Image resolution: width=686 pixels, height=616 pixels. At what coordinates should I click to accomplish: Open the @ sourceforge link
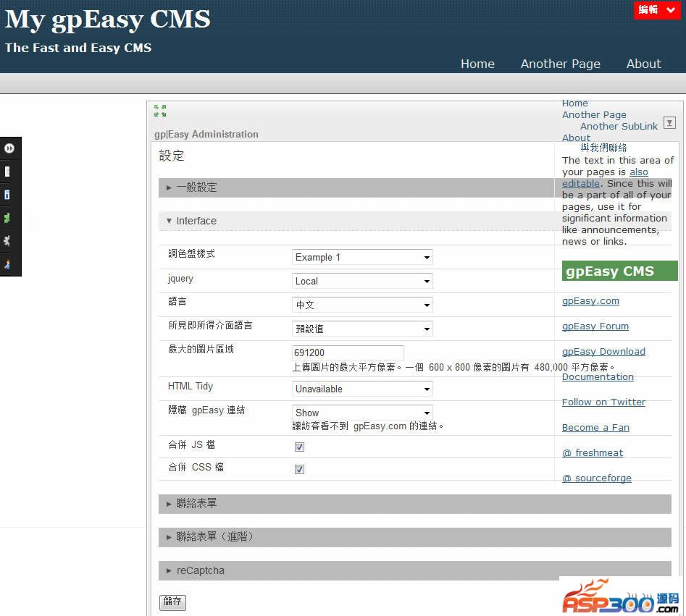[x=597, y=478]
